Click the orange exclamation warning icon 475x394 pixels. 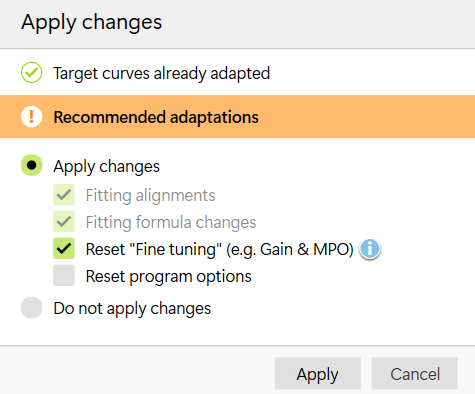pos(32,117)
